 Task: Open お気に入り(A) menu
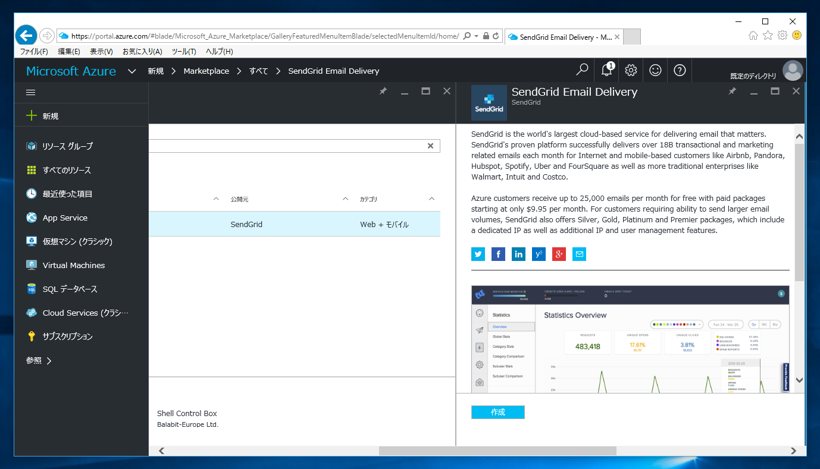click(142, 52)
